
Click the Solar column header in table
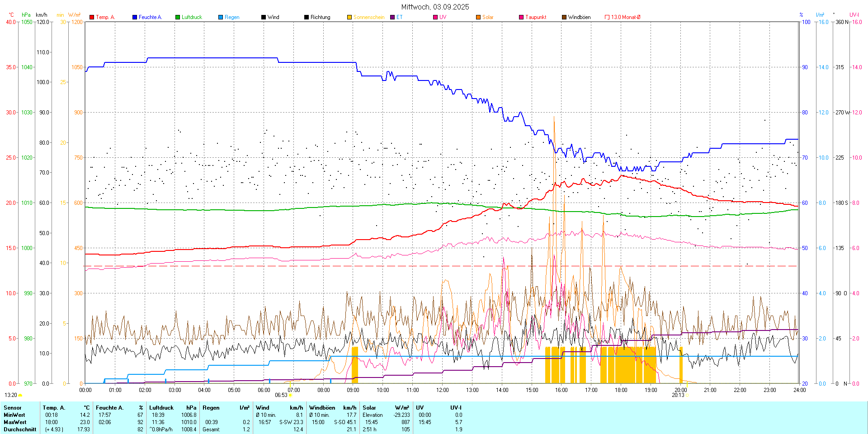point(369,408)
